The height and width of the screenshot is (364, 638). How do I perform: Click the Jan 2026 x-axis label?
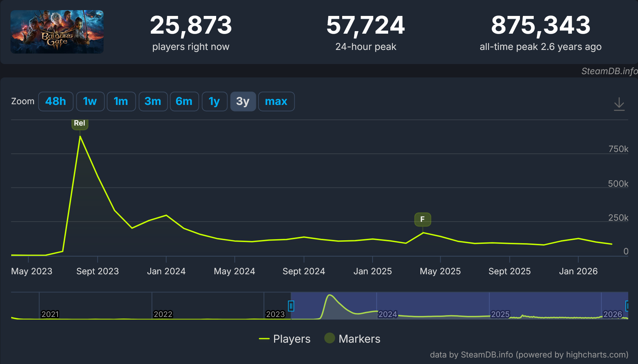pyautogui.click(x=578, y=271)
